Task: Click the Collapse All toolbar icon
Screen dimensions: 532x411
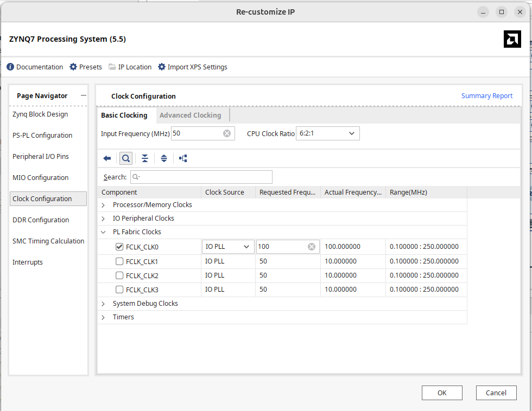Action: pos(145,158)
